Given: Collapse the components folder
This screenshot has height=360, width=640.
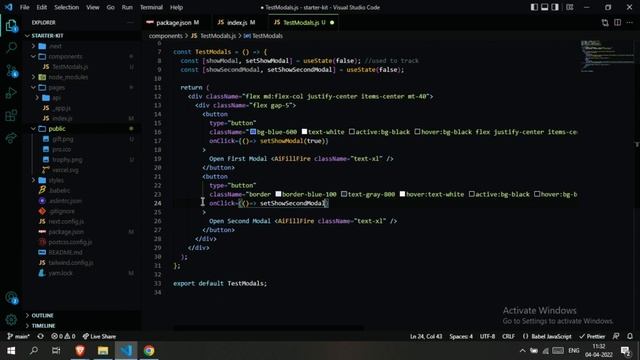Looking at the screenshot, I should pos(65,56).
